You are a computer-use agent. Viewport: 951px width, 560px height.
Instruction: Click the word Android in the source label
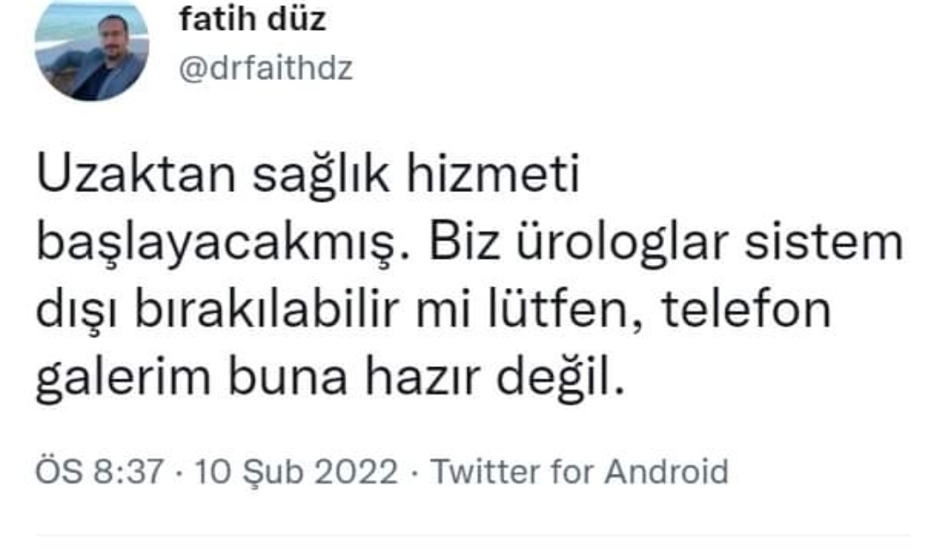[x=666, y=471]
